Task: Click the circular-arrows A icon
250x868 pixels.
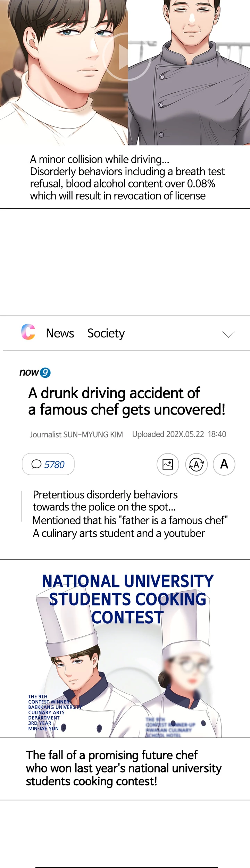Action: click(197, 464)
